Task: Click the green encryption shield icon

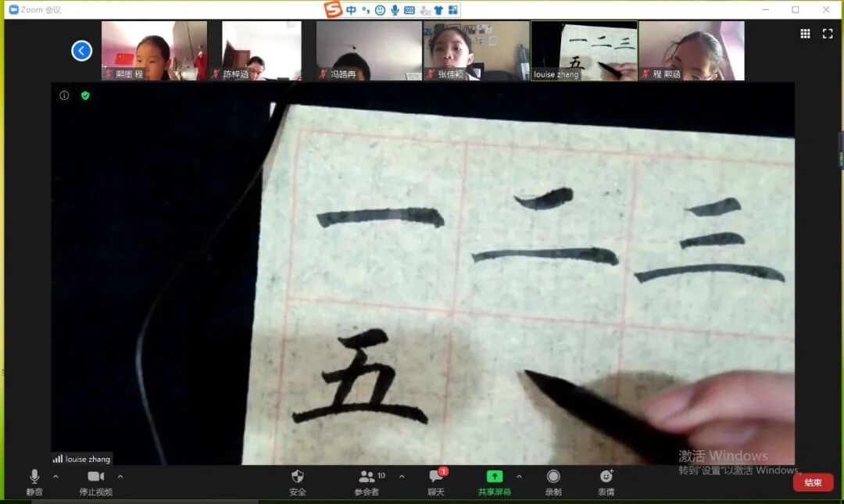Action: click(x=85, y=96)
